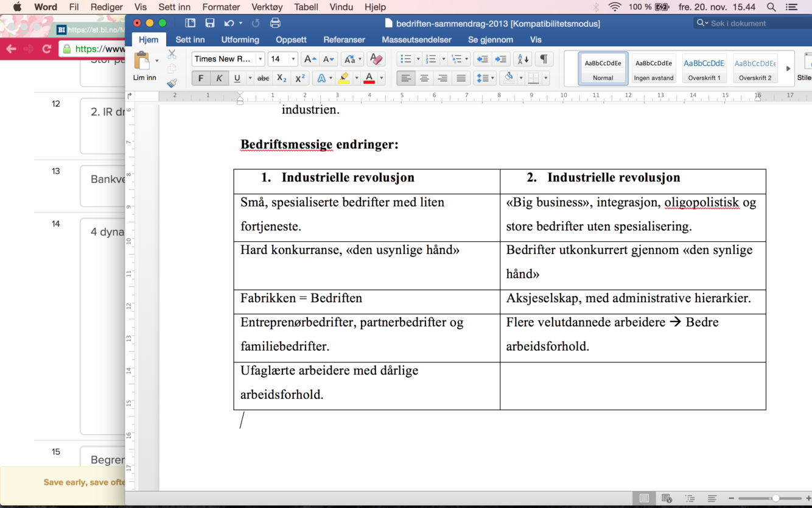Image resolution: width=812 pixels, height=508 pixels.
Task: Open the Utforming ribbon tab
Action: 240,40
